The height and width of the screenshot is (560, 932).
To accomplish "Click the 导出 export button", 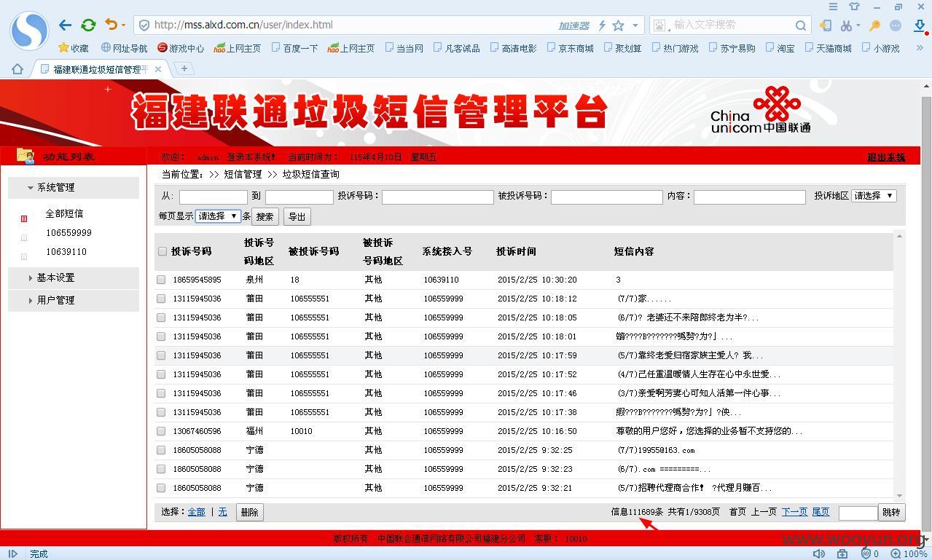I will click(x=297, y=216).
